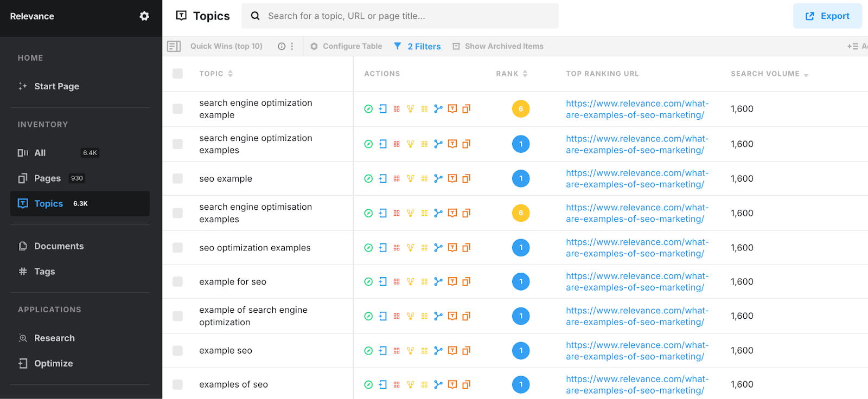The width and height of the screenshot is (868, 399).
Task: Click the magnifier icon in the search bar
Action: pyautogui.click(x=255, y=16)
